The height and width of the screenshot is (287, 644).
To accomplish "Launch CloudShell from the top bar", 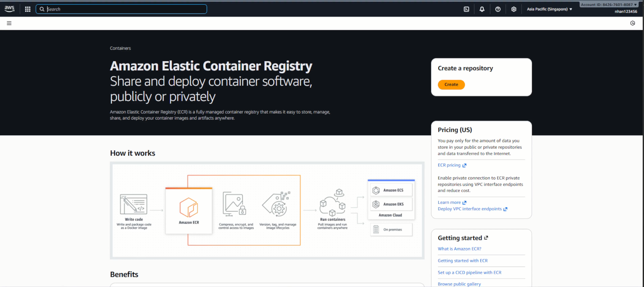I will pos(466,9).
